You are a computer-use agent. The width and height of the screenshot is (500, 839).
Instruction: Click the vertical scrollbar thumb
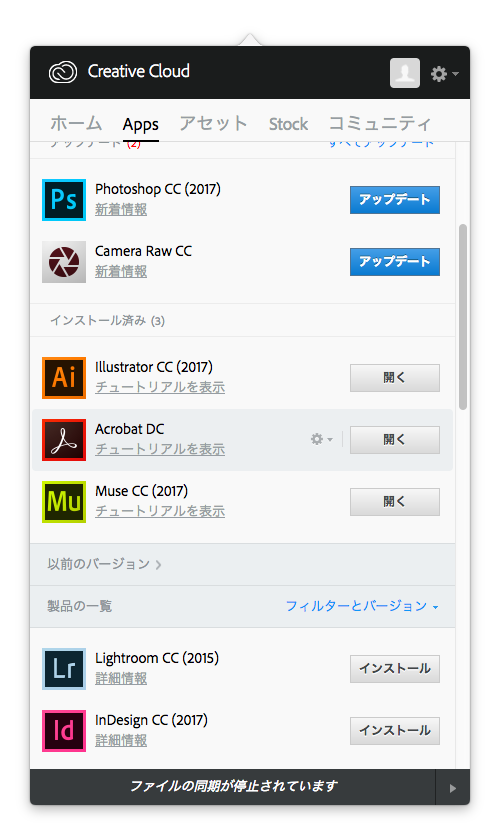(x=463, y=317)
